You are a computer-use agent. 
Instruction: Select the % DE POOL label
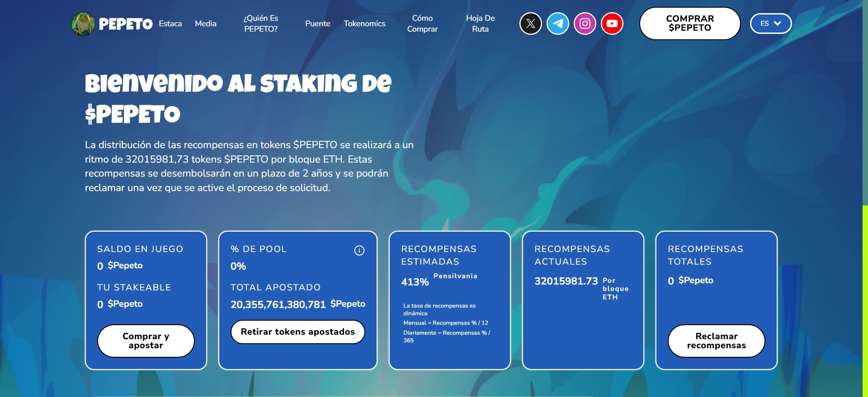259,249
